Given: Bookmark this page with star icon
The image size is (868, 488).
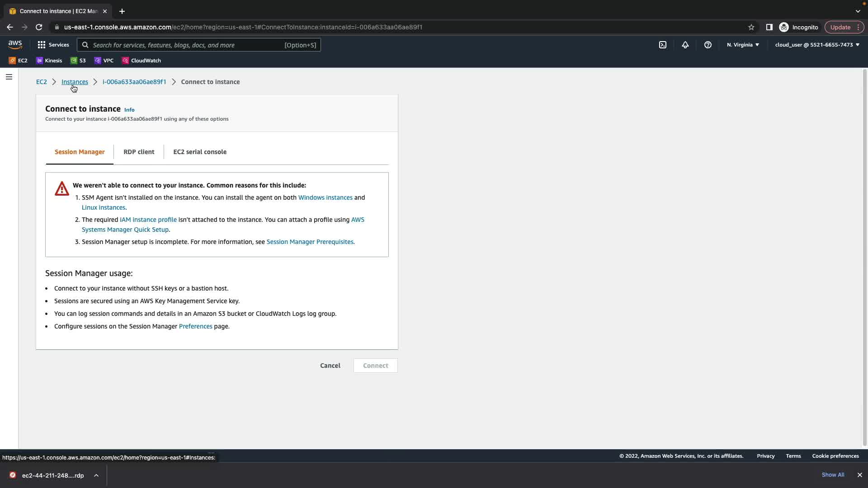Looking at the screenshot, I should pos(751,27).
